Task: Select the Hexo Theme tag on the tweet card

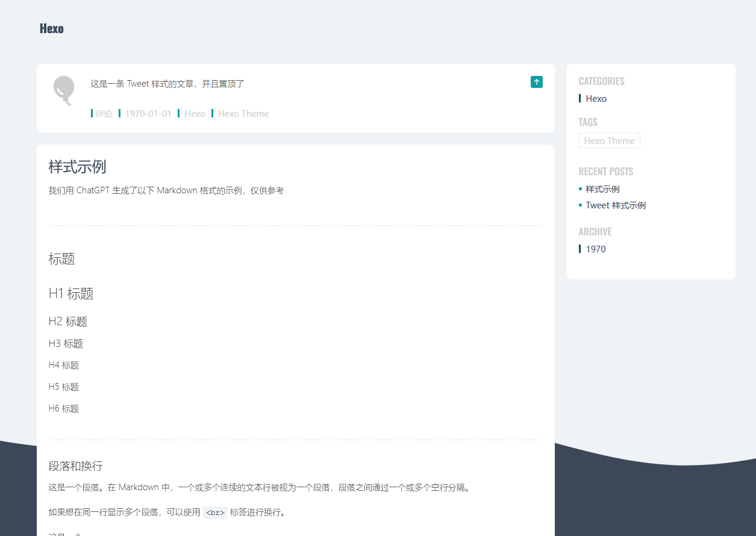Action: coord(243,113)
